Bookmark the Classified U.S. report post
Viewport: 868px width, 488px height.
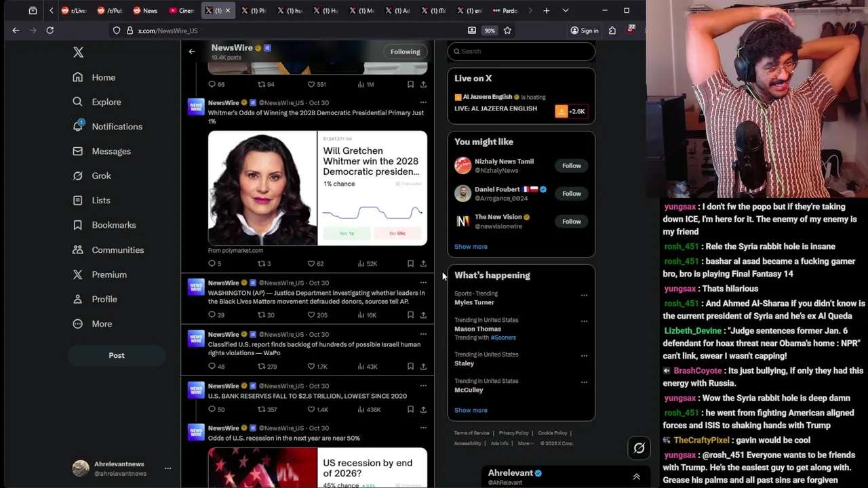[410, 367]
